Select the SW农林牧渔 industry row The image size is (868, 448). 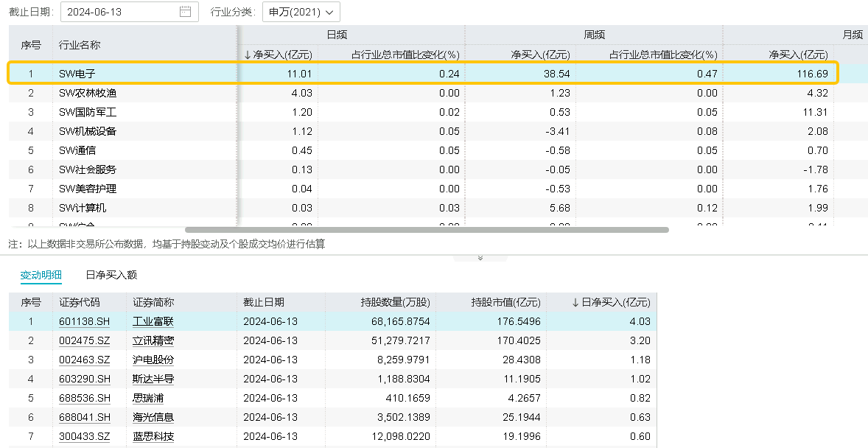pyautogui.click(x=438, y=93)
